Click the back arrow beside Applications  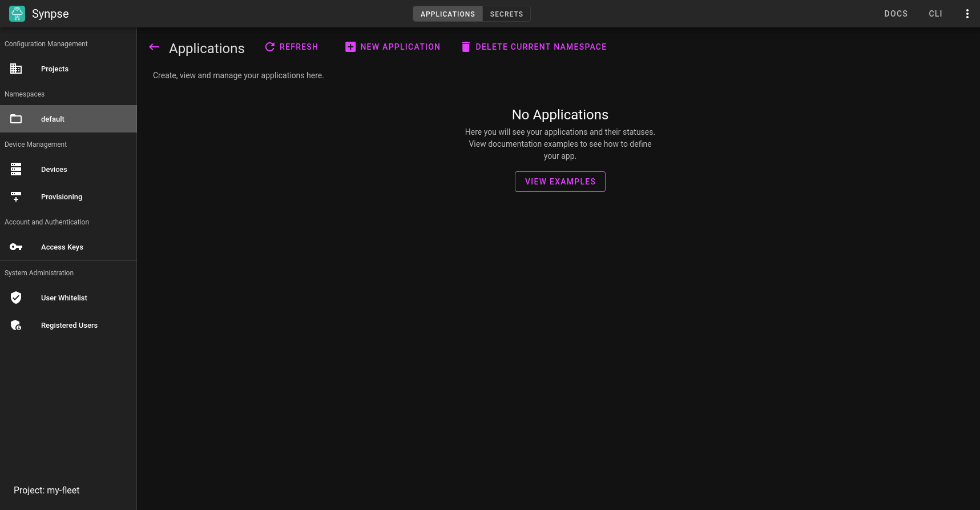point(154,47)
